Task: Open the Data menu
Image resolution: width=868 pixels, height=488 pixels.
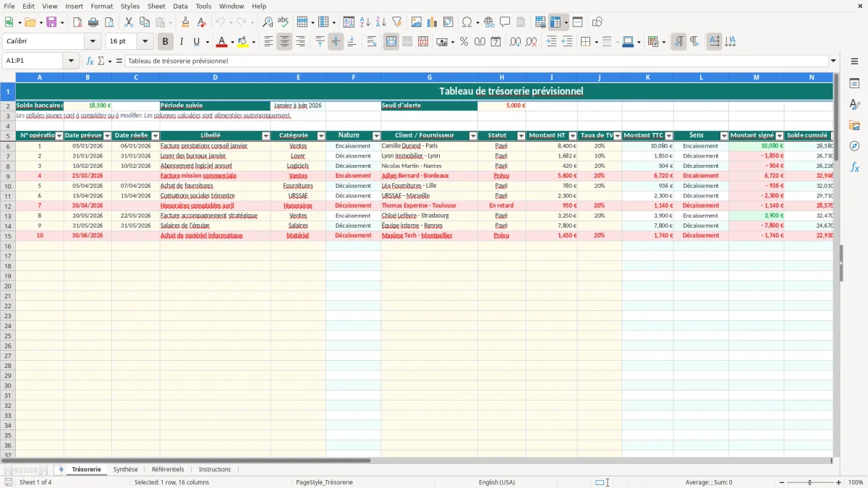Action: coord(180,6)
